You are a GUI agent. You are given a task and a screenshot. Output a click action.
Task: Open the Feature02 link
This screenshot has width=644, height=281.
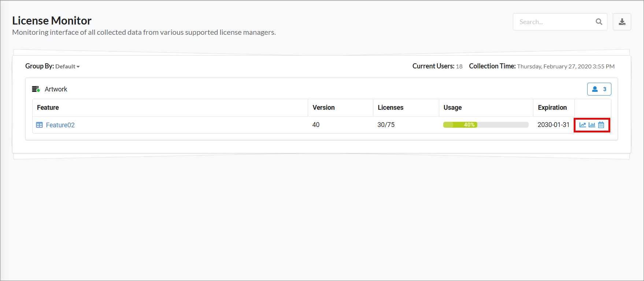click(x=60, y=125)
